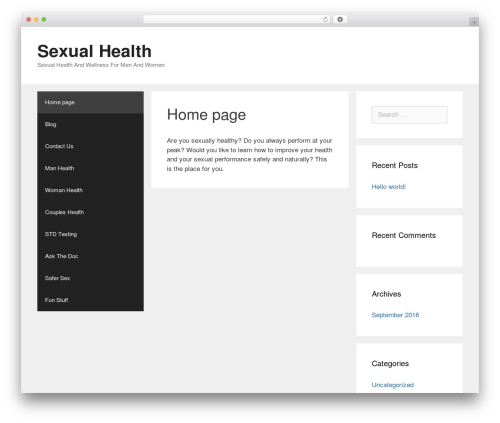Click the round download icon beside address bar
This screenshot has width=500, height=423.
[340, 20]
